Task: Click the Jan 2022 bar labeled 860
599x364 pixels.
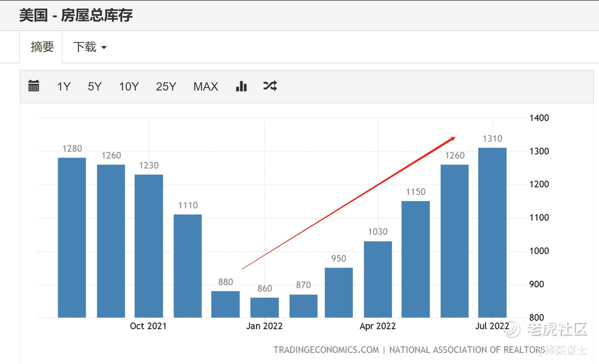Action: tap(264, 307)
